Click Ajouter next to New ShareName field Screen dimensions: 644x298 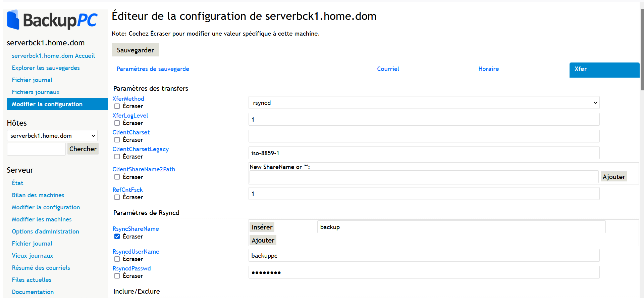click(613, 177)
